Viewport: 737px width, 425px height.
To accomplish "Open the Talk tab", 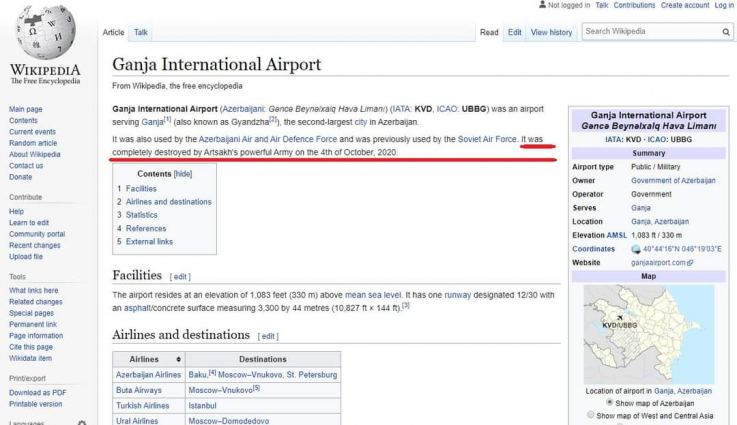I will tap(141, 32).
